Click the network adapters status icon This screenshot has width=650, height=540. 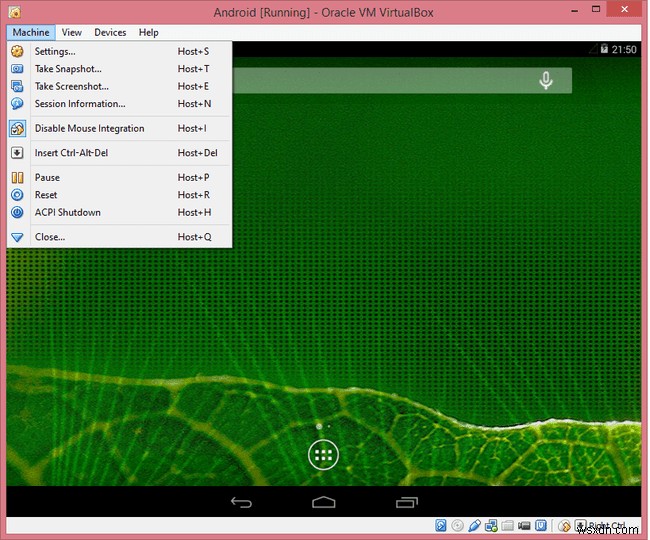[x=491, y=525]
